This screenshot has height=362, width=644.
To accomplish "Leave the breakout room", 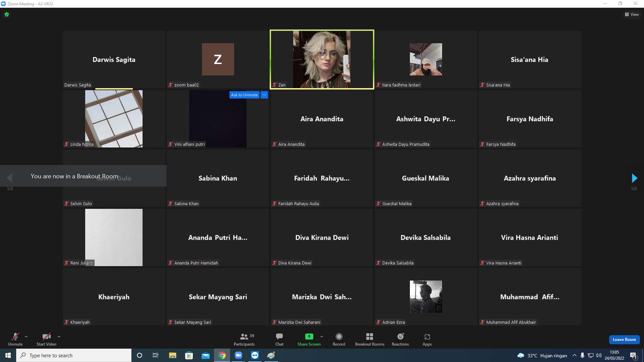I will coord(624,340).
